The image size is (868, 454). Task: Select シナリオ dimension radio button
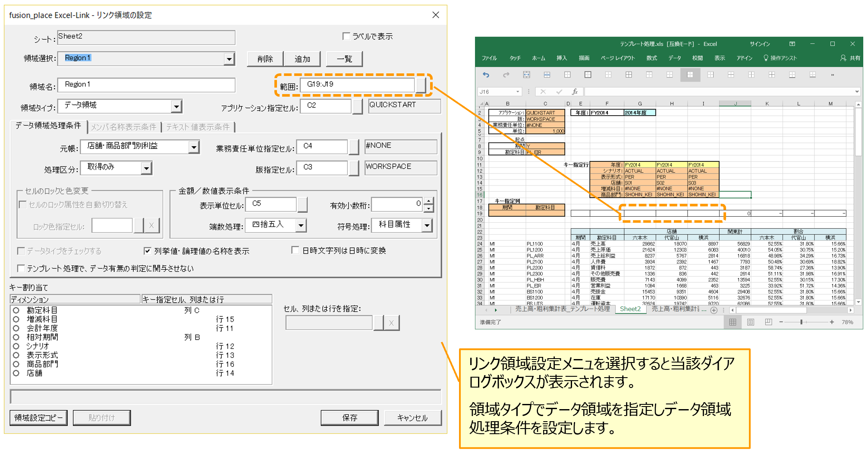[x=16, y=346]
